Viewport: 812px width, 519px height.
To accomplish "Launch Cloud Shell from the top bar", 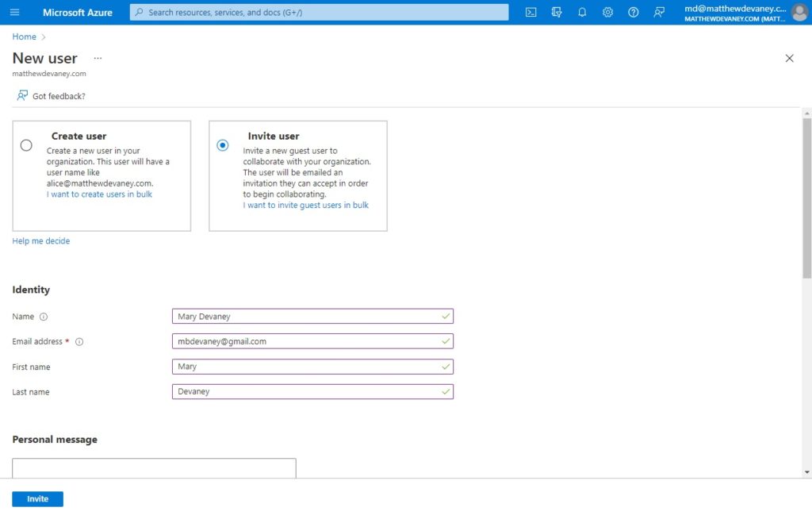I will pos(530,12).
